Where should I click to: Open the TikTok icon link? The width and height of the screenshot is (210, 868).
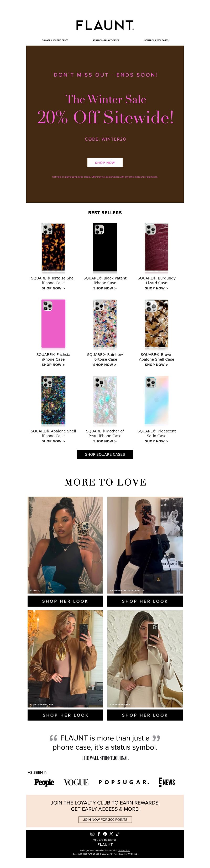[118, 834]
